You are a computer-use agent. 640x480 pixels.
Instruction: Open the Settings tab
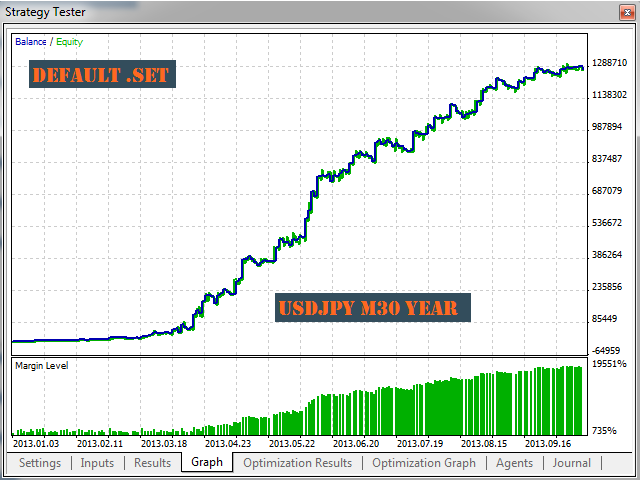[40, 463]
